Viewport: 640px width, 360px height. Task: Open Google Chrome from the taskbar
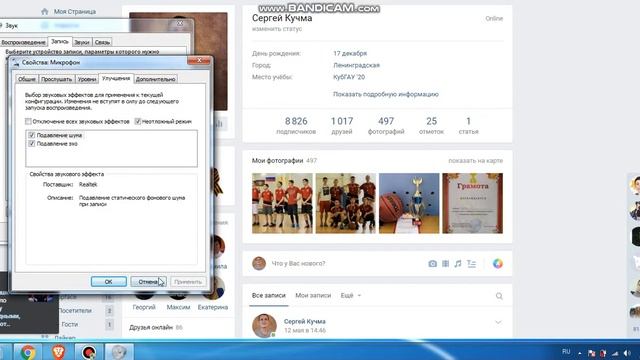(28, 352)
